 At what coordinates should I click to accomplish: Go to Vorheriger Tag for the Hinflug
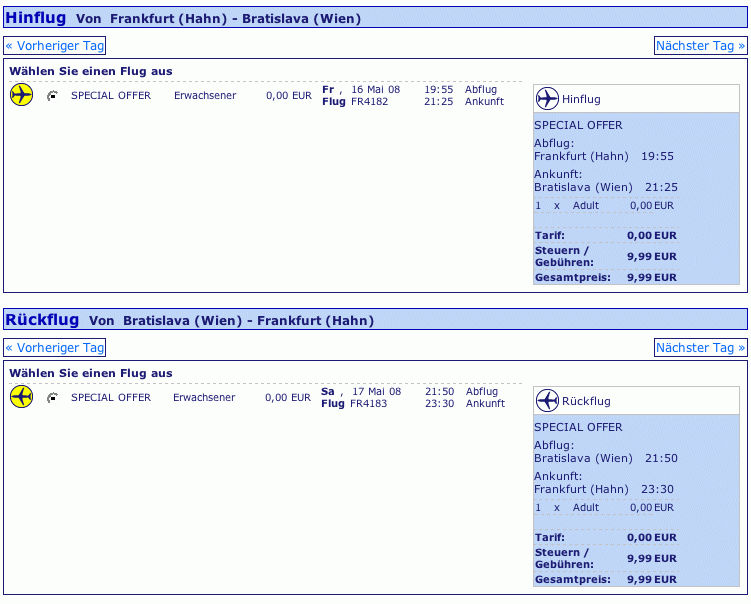click(55, 45)
